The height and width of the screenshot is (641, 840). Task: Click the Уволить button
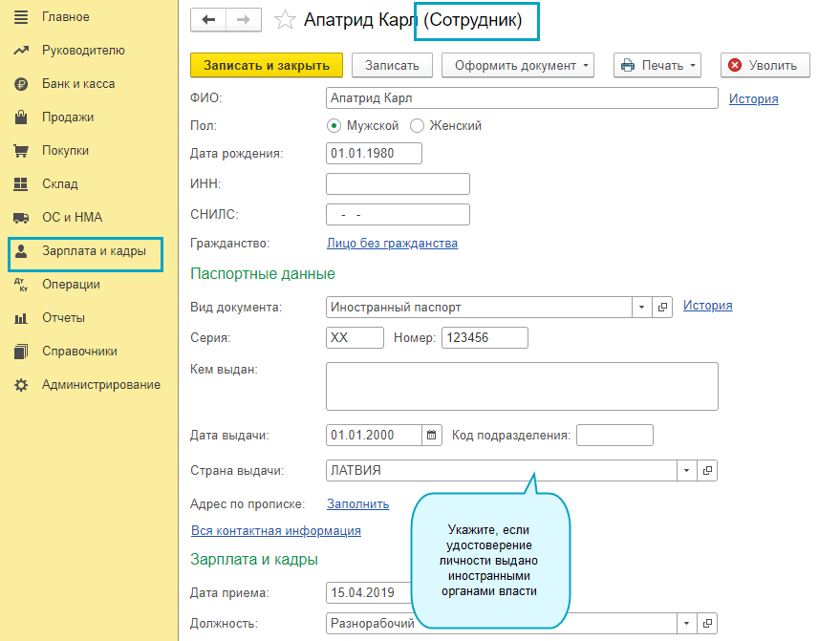coord(765,65)
